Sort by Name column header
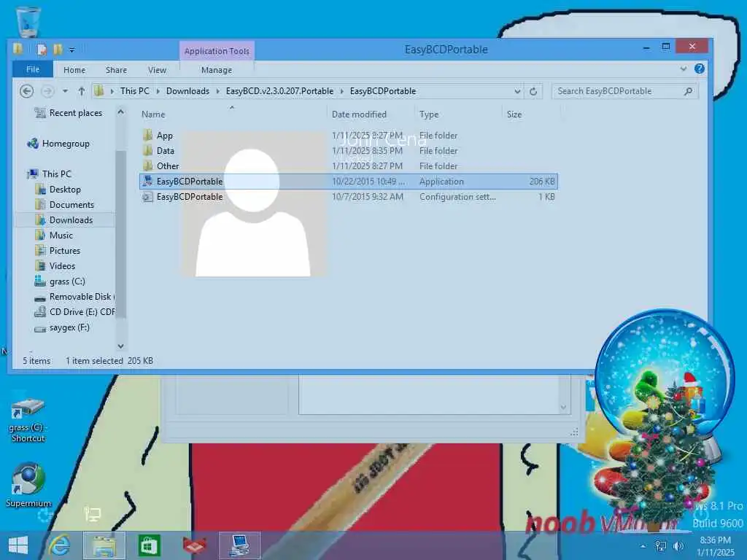The width and height of the screenshot is (747, 560). (x=153, y=114)
